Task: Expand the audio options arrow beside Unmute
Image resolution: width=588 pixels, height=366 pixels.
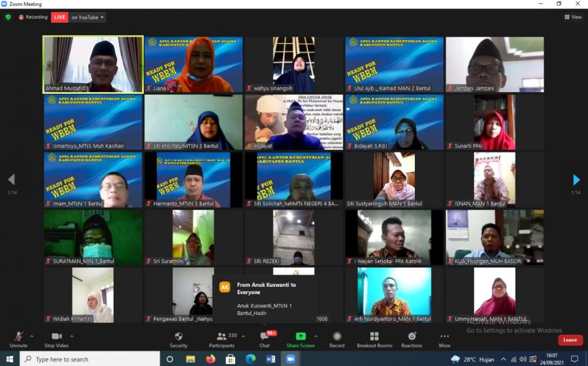Action: click(x=31, y=336)
